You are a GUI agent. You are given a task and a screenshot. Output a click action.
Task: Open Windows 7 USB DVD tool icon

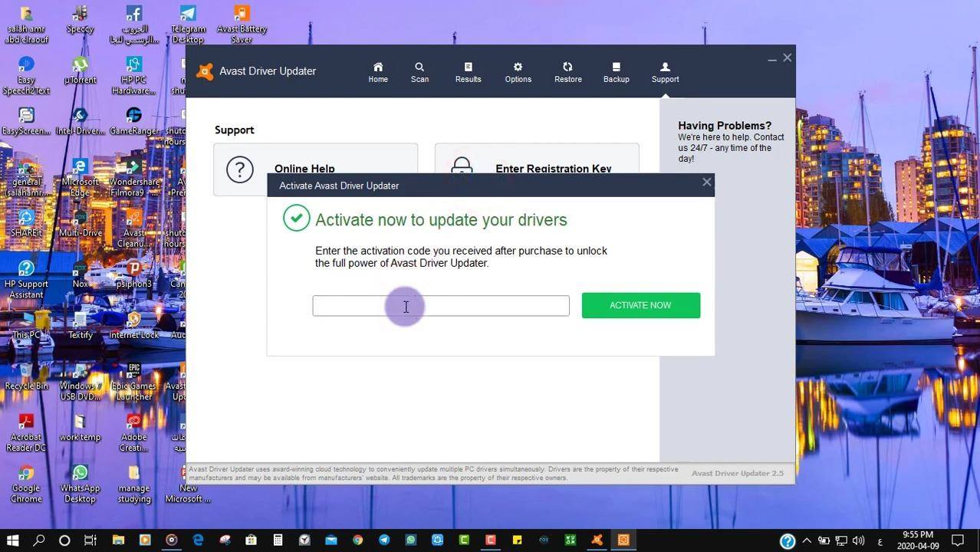(x=80, y=381)
